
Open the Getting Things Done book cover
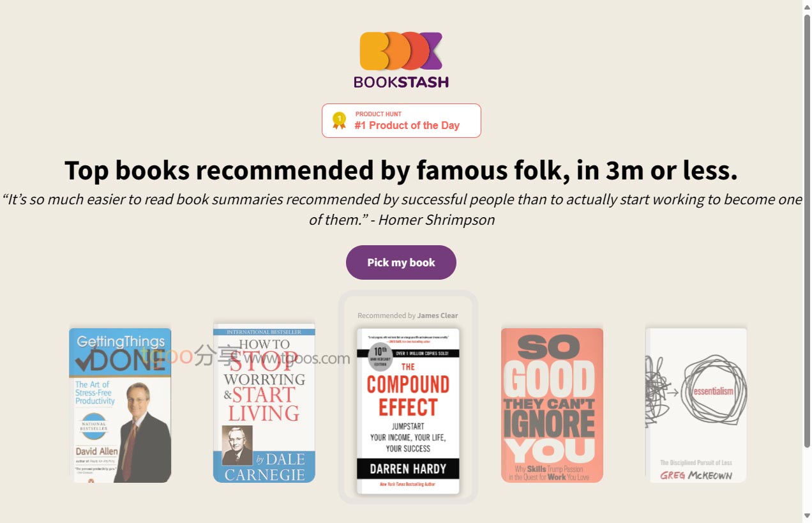(x=120, y=405)
